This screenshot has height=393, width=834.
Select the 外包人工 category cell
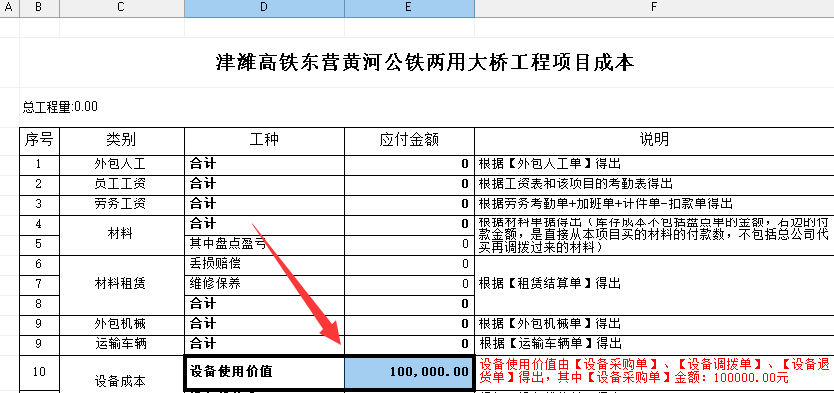122,164
